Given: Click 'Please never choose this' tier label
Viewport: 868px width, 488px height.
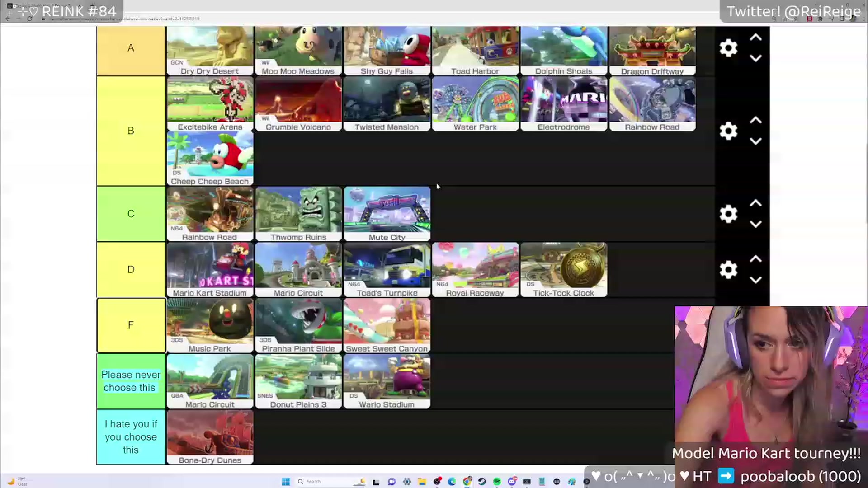Looking at the screenshot, I should (x=131, y=381).
